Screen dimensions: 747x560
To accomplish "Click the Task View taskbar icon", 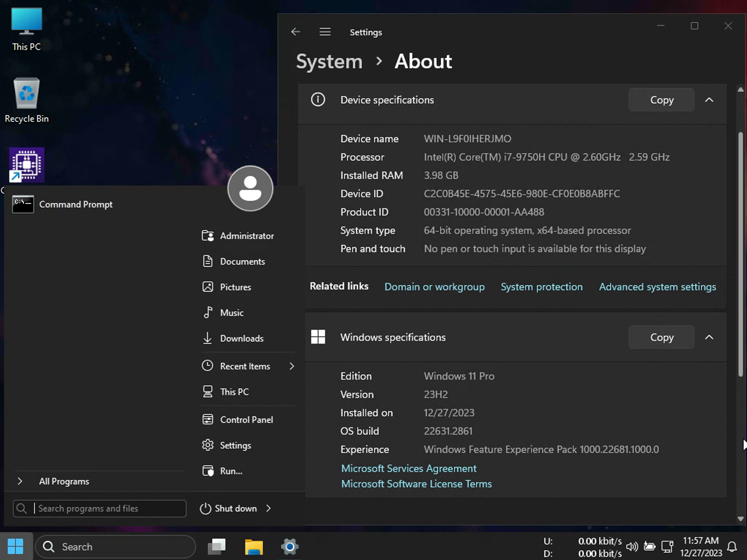I will click(x=217, y=546).
